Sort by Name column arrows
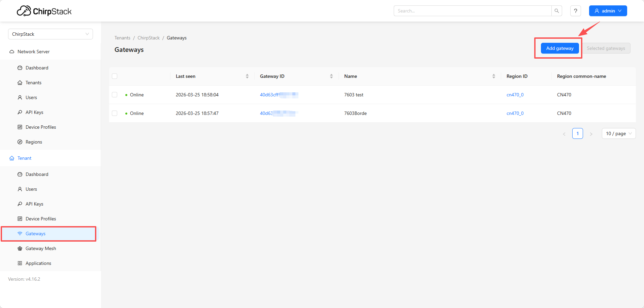This screenshot has height=308, width=644. (x=494, y=76)
